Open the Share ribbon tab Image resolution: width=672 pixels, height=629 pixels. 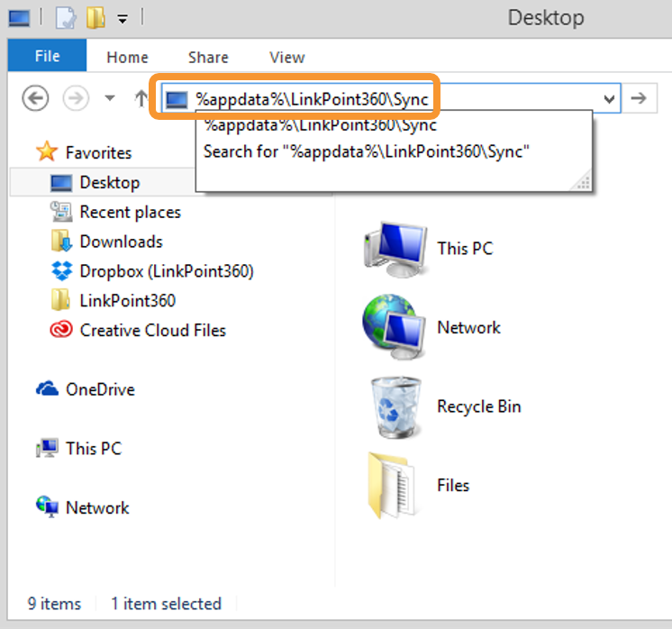[208, 57]
